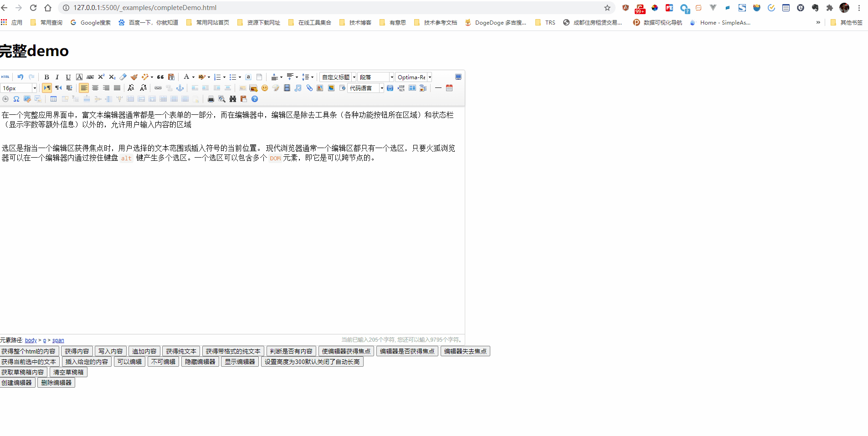This screenshot has height=436, width=868.
Task: Toggle bold formatting
Action: click(x=46, y=77)
